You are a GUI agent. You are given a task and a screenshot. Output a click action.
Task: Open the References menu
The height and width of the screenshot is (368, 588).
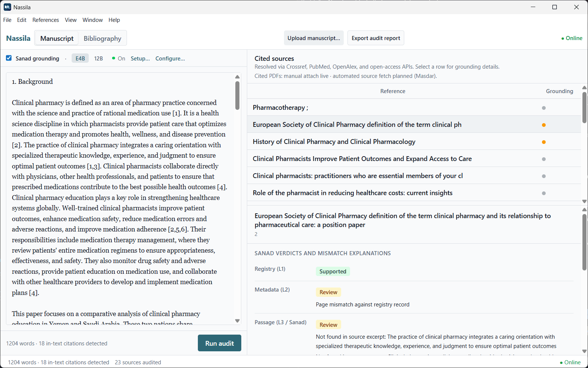coord(46,20)
